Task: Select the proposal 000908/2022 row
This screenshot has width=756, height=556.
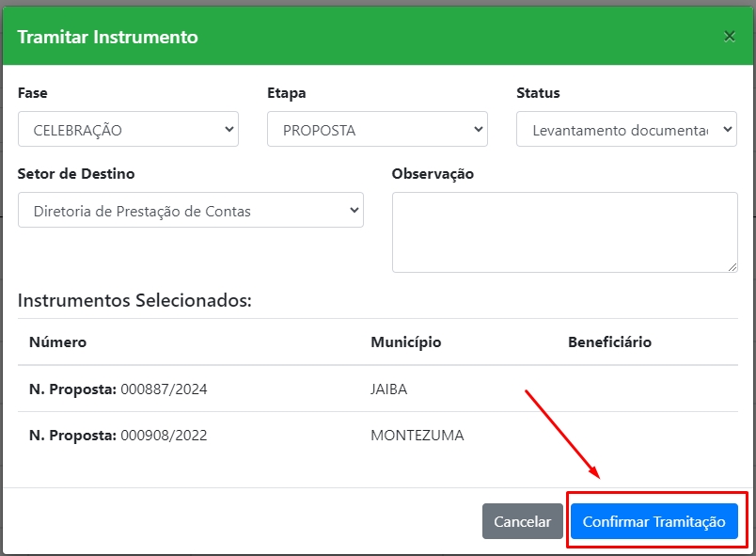Action: pyautogui.click(x=118, y=436)
